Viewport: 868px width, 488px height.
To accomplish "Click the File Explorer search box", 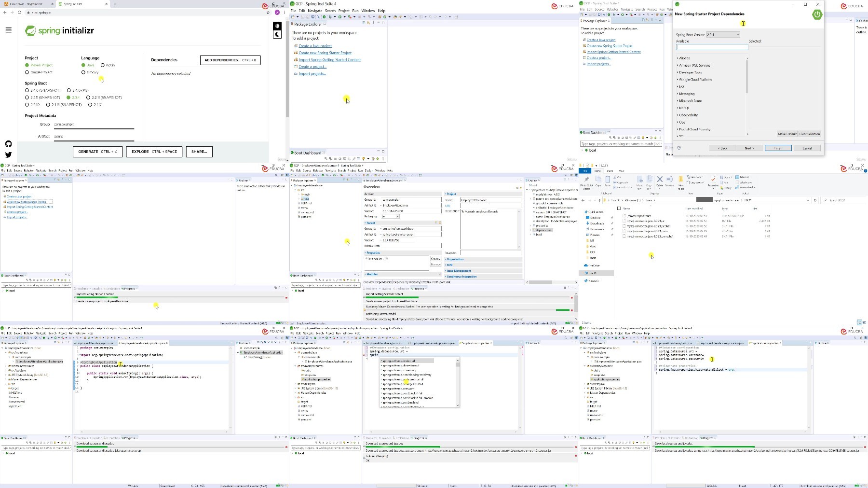I will coord(843,200).
